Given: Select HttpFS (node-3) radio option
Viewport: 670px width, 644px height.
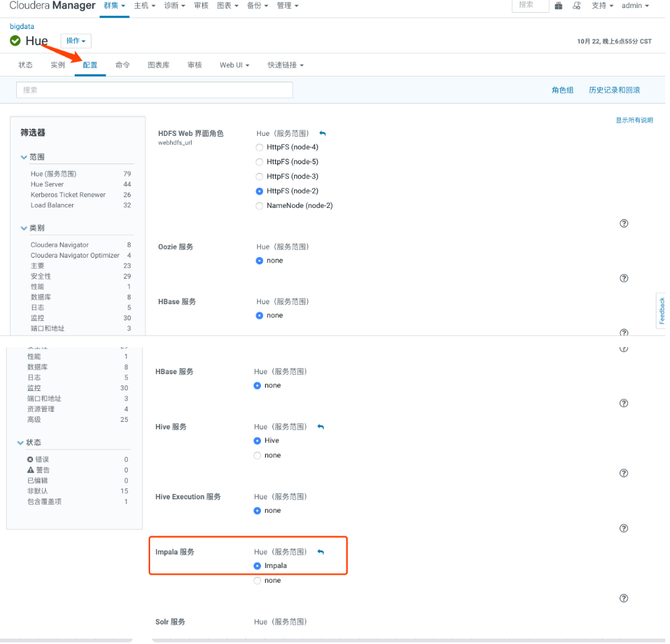Looking at the screenshot, I should [261, 178].
